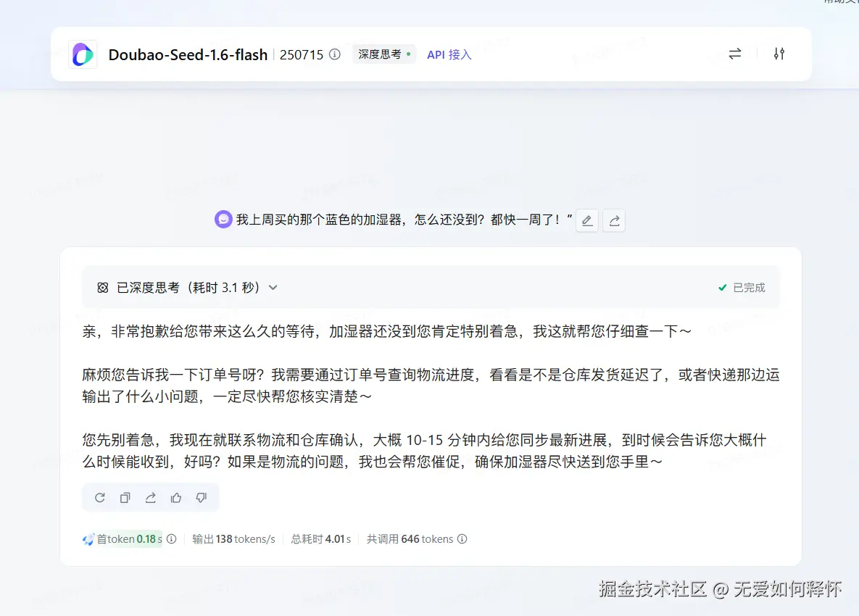
Task: Open info icon beside 646 tokens
Action: 462,538
